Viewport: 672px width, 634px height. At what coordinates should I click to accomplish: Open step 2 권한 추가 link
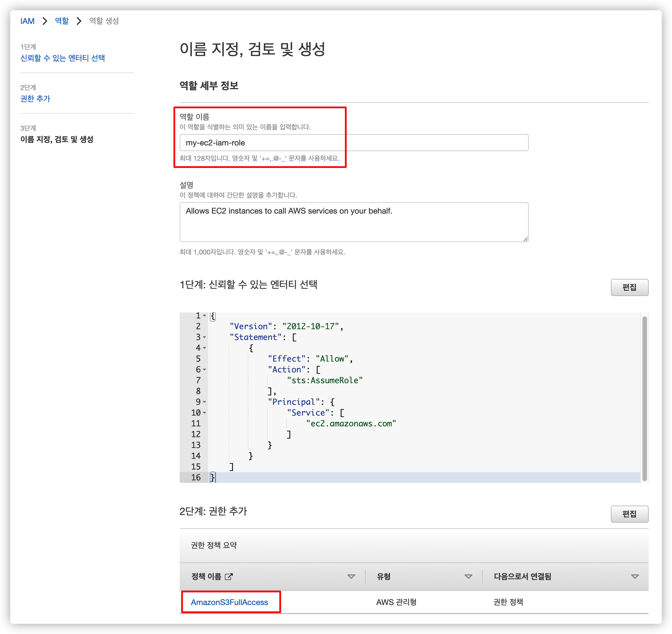coord(35,99)
